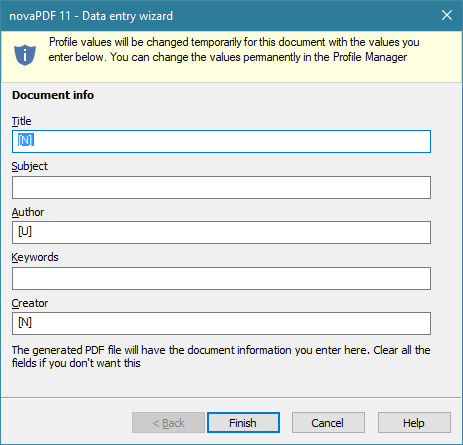
Task: Close the Data entry wizard dialog
Action: click(447, 15)
